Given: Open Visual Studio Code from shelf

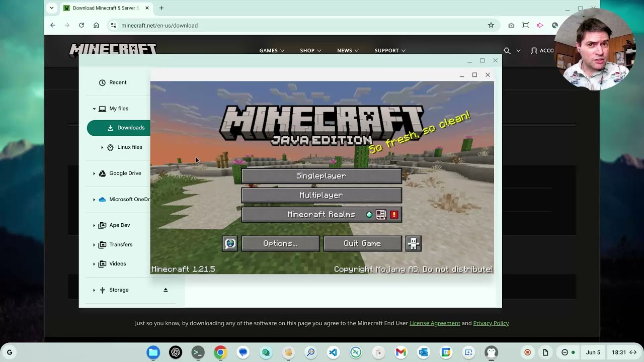Looking at the screenshot, I should coord(333,352).
